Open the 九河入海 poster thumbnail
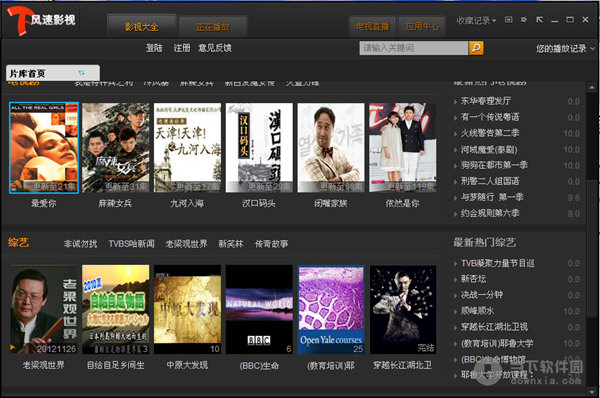The height and width of the screenshot is (398, 600). coord(188,148)
